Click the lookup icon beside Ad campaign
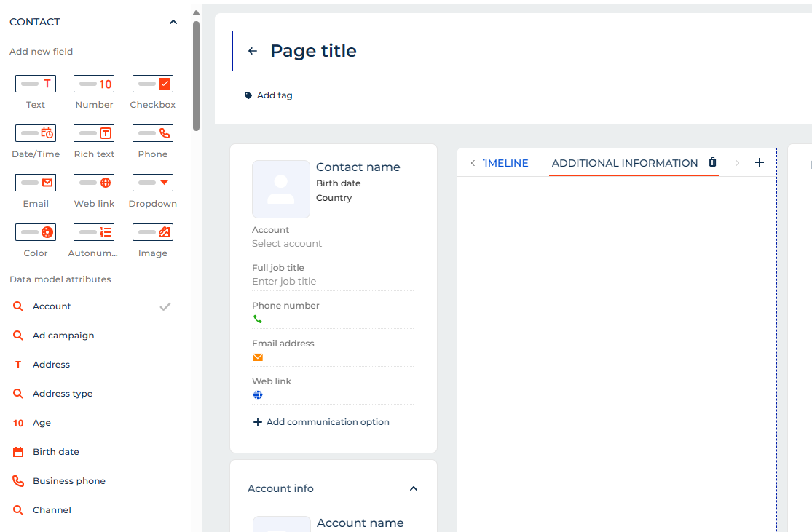 pyautogui.click(x=18, y=336)
